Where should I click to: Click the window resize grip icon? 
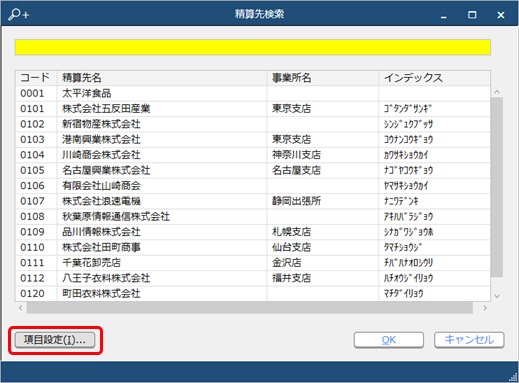pyautogui.click(x=513, y=377)
